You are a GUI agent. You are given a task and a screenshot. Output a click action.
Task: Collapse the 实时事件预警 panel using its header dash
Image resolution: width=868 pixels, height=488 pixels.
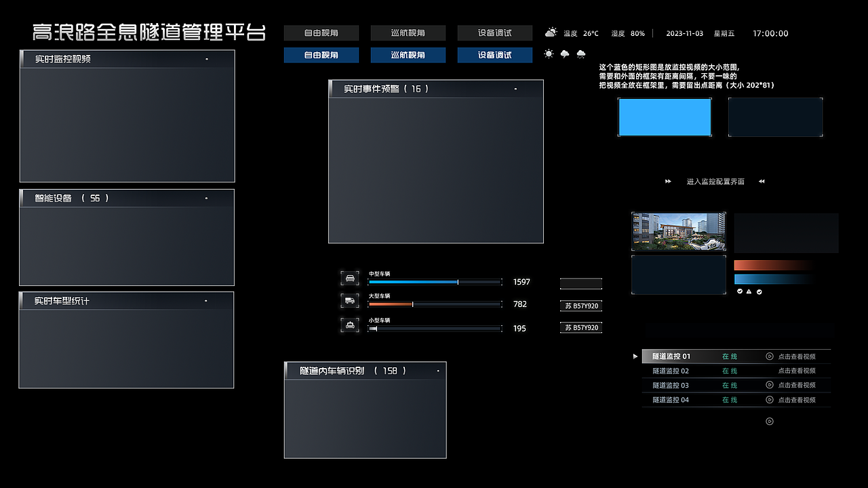coord(515,89)
